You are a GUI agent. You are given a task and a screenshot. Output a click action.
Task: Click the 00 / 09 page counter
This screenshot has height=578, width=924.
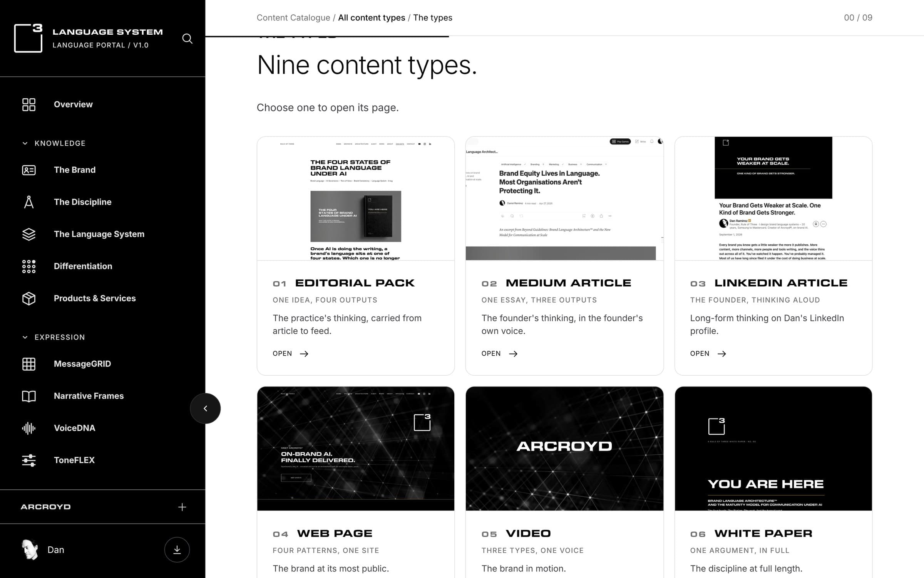tap(858, 18)
